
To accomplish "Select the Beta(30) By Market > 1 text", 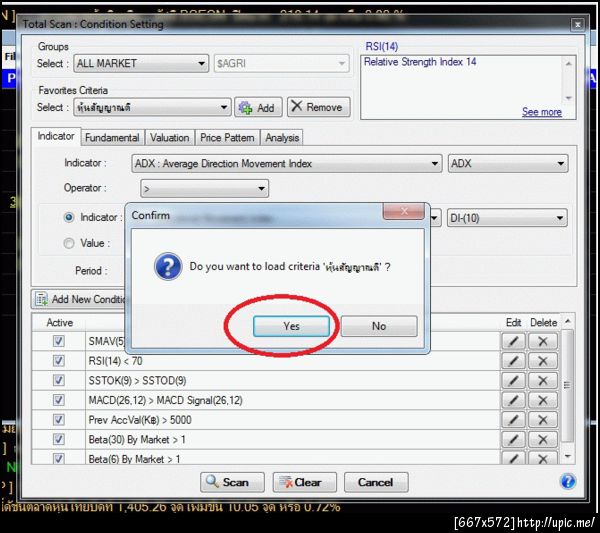I will pyautogui.click(x=137, y=439).
